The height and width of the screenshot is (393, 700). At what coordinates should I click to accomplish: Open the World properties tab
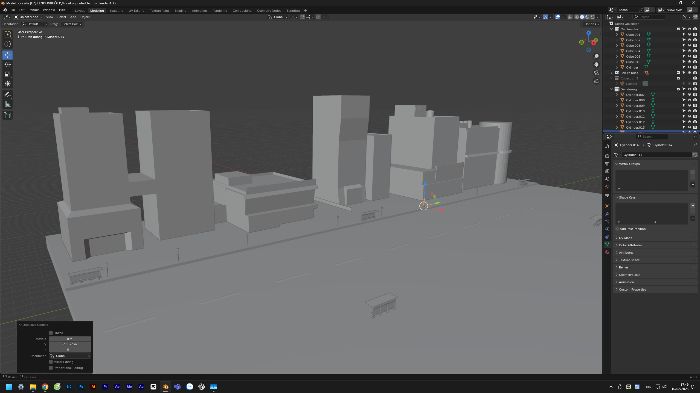click(607, 187)
